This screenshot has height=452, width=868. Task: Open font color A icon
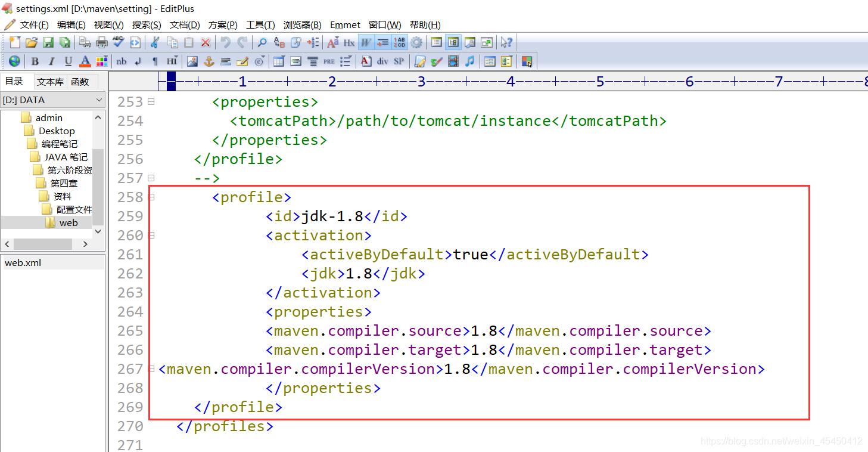click(85, 61)
